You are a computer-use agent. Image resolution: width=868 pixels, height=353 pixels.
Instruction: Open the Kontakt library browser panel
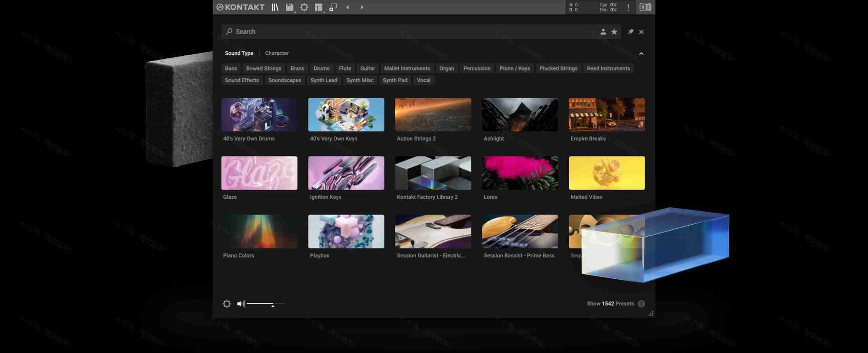point(276,7)
